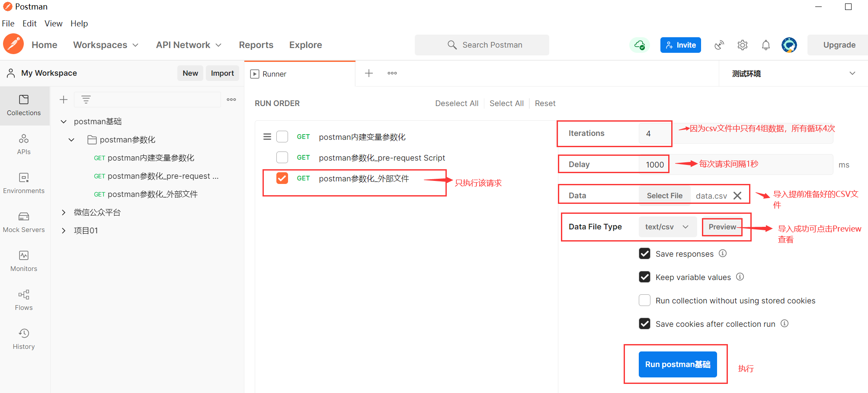Click the plus icon to create collection
The width and height of the screenshot is (868, 393).
click(64, 100)
